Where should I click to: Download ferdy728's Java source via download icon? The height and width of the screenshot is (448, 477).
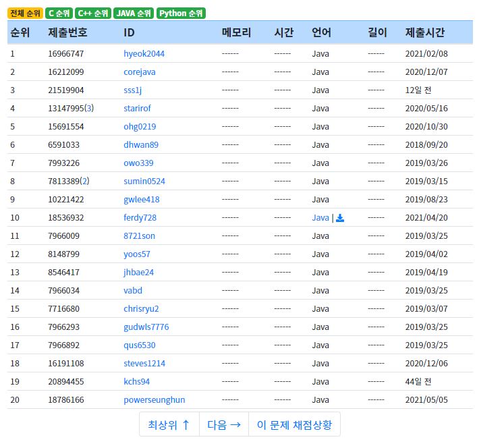pos(340,218)
